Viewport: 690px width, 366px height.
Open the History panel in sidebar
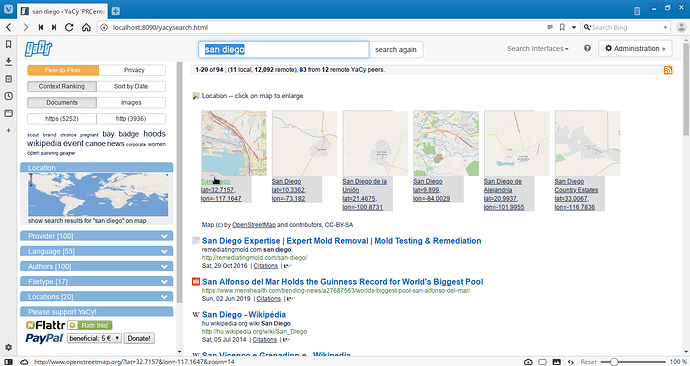click(8, 96)
